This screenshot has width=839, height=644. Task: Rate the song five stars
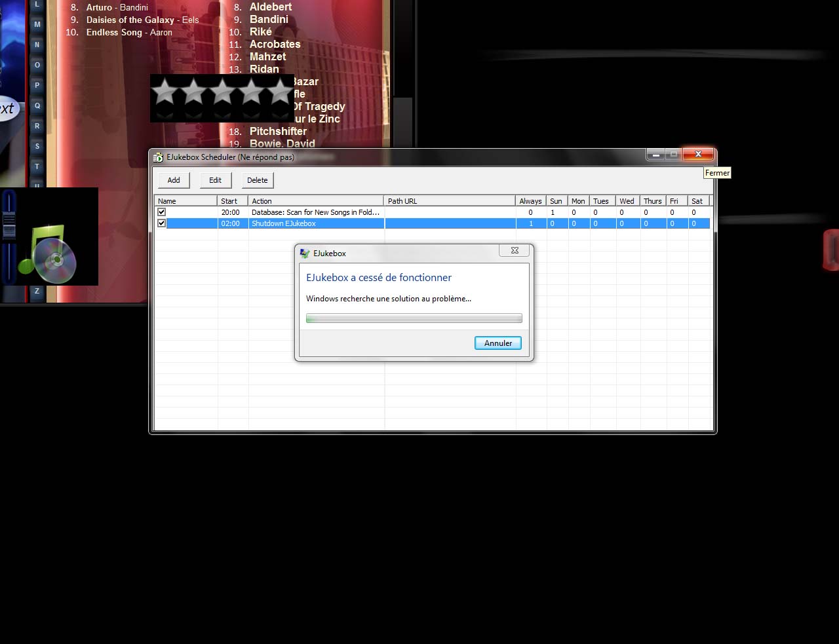tap(279, 92)
